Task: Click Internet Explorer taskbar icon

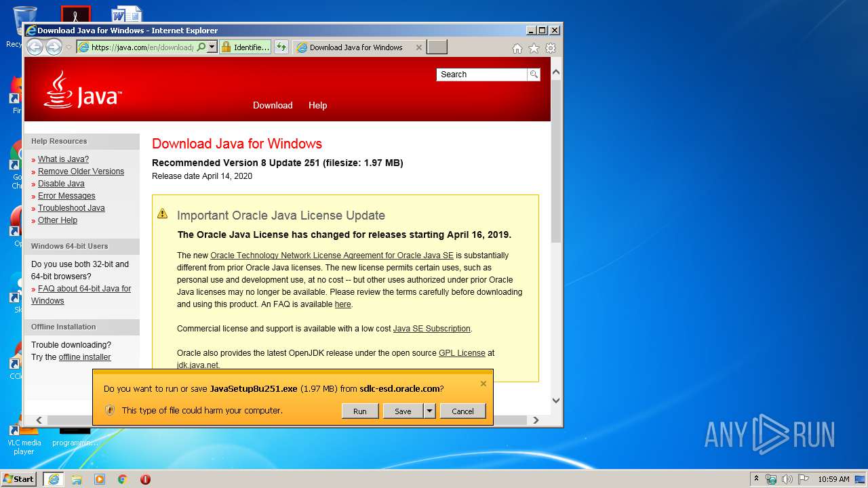Action: point(54,479)
